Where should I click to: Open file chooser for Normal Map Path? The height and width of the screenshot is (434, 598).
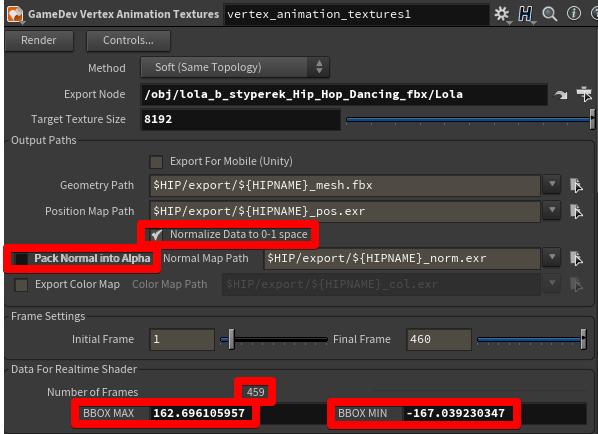pyautogui.click(x=576, y=259)
